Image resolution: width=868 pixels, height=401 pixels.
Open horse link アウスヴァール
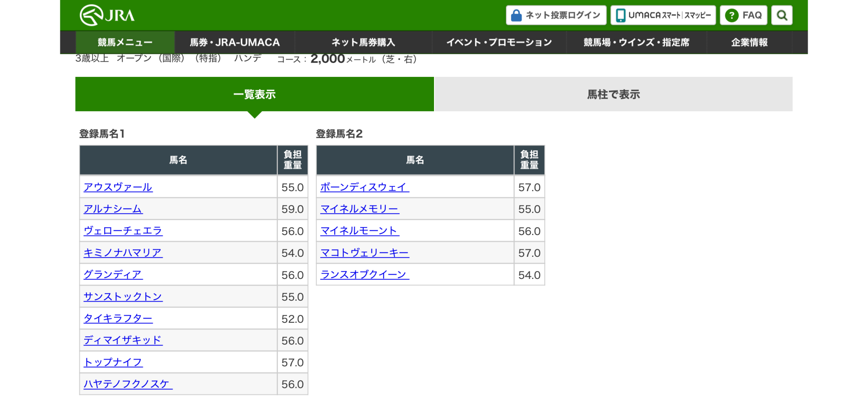coord(118,187)
